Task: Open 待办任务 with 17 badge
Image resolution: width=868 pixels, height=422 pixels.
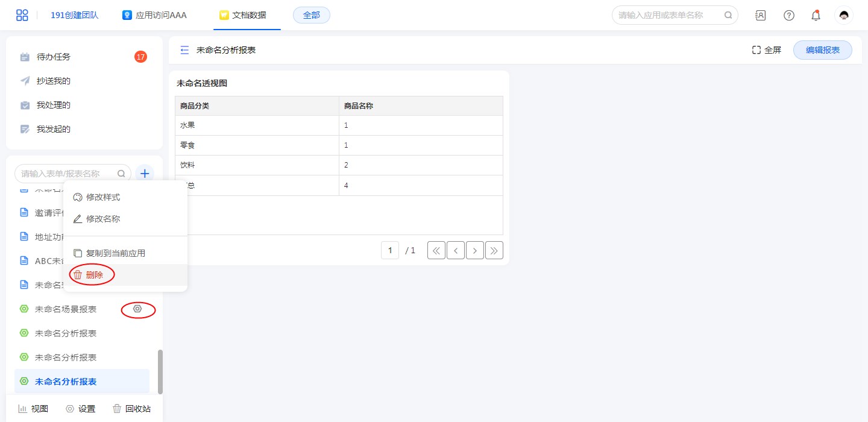Action: tap(54, 57)
